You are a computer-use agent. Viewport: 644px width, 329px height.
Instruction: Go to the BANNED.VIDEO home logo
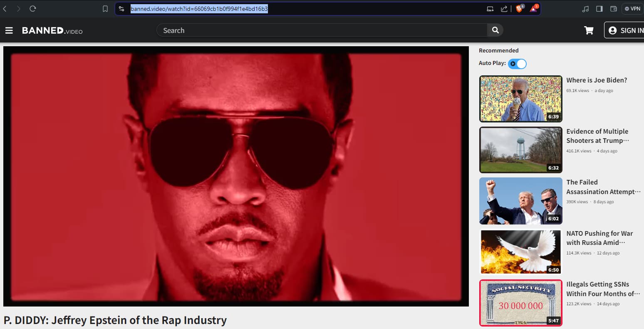tap(52, 30)
